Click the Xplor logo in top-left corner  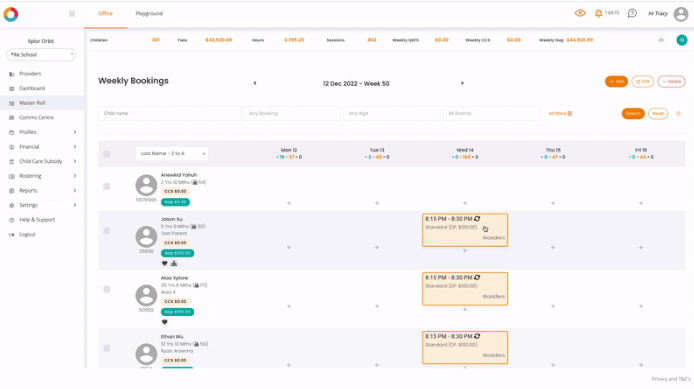click(x=11, y=14)
